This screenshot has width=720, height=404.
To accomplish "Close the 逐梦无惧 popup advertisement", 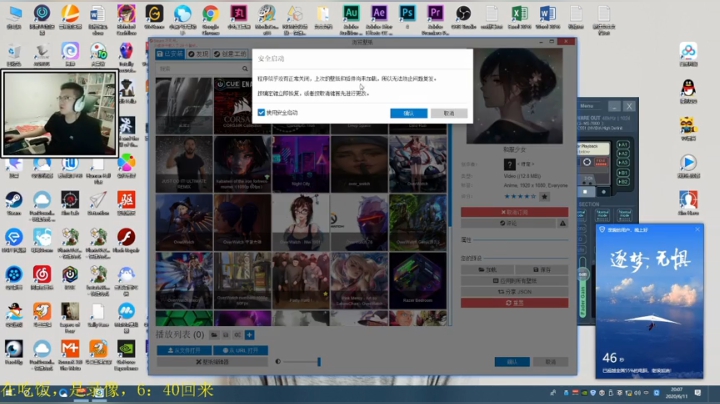I will (698, 229).
